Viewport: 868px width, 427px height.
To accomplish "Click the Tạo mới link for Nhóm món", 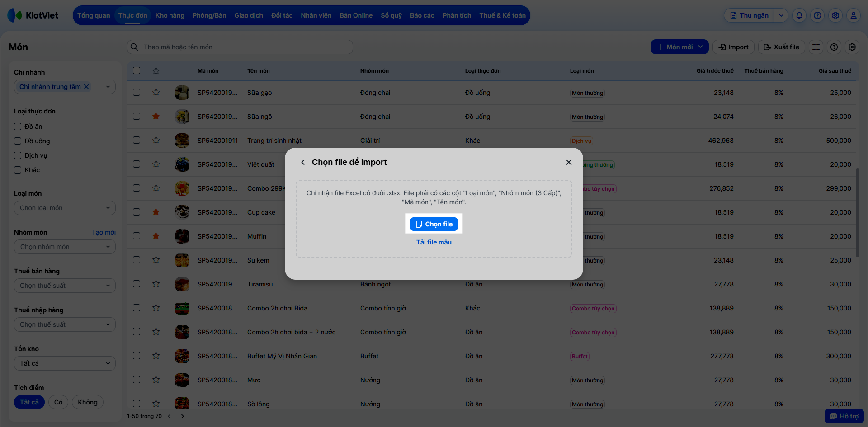I will (104, 232).
